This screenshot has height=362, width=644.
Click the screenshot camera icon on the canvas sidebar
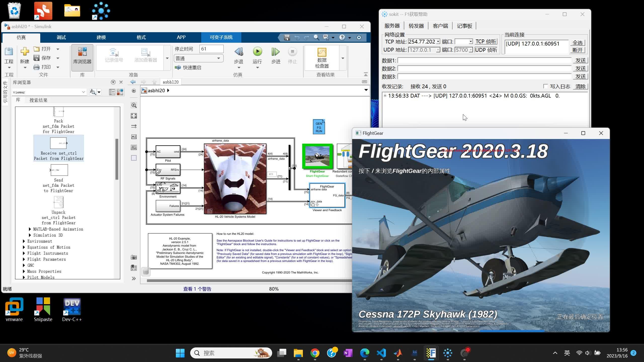click(x=134, y=257)
